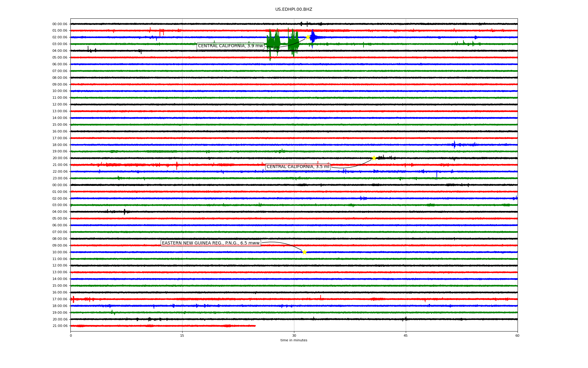Image resolution: width=588 pixels, height=368 pixels.
Task: Click the top 00:00:06 time label
Action: pos(60,24)
